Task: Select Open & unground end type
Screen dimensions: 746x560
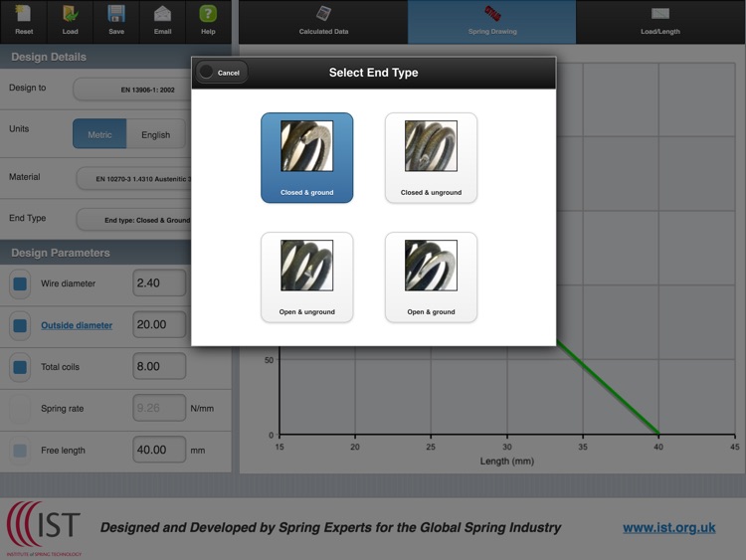Action: 307,277
